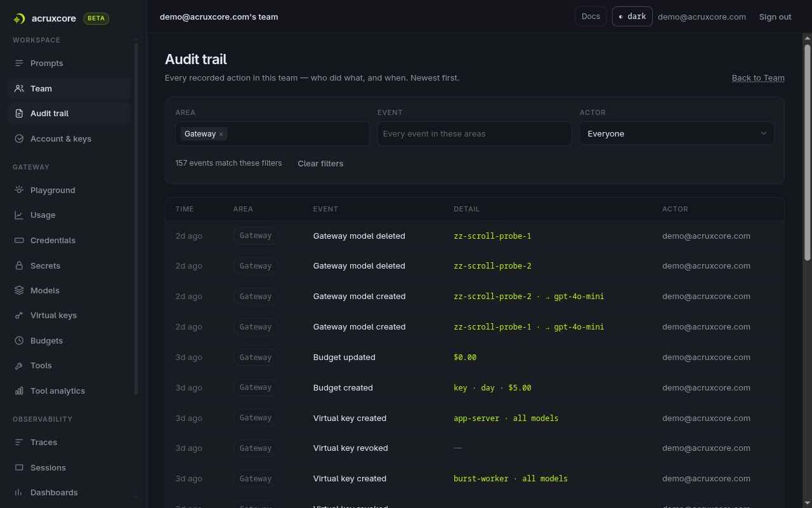Viewport: 812px width, 508px height.
Task: Open the Playground page
Action: pos(69,190)
